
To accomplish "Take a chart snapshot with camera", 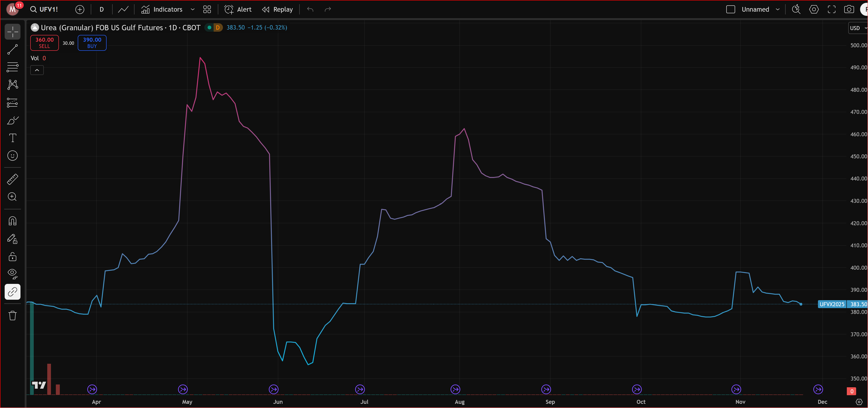I will click(849, 10).
